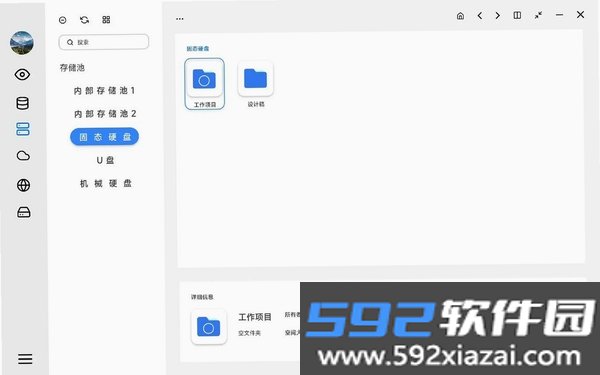Image resolution: width=600 pixels, height=375 pixels.
Task: Click the 详细信息 heading
Action: tap(202, 297)
